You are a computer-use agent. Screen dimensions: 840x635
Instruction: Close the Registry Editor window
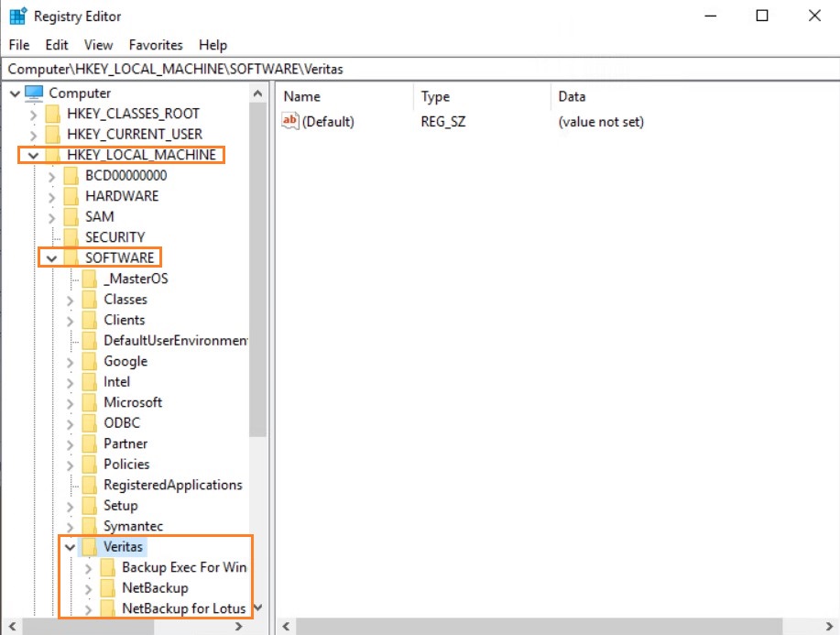click(814, 16)
